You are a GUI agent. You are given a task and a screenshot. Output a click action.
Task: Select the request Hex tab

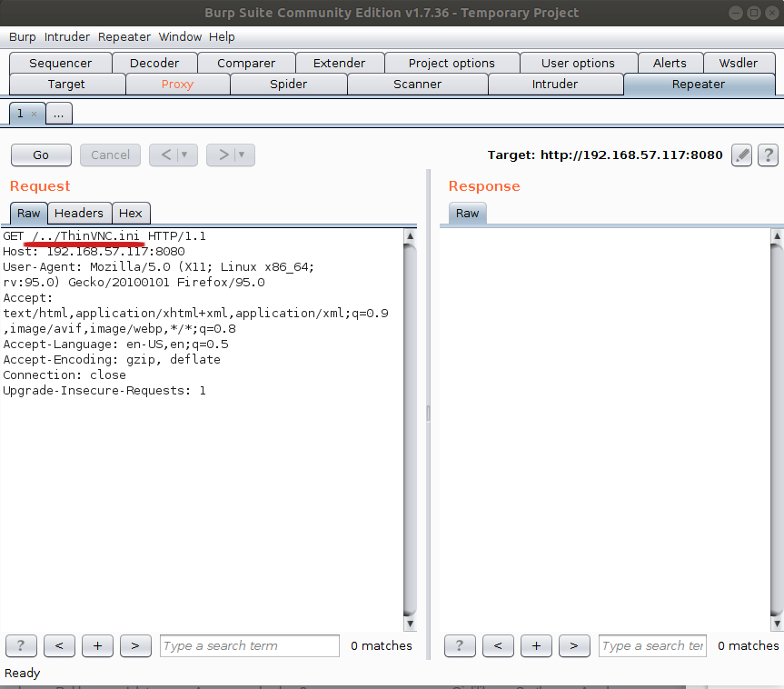click(131, 214)
